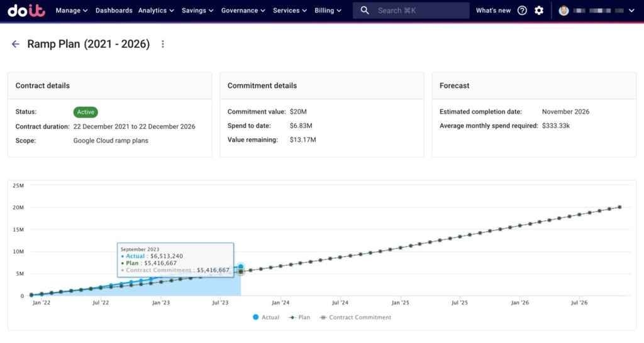
Task: Click the final data point on chart line
Action: click(x=619, y=207)
